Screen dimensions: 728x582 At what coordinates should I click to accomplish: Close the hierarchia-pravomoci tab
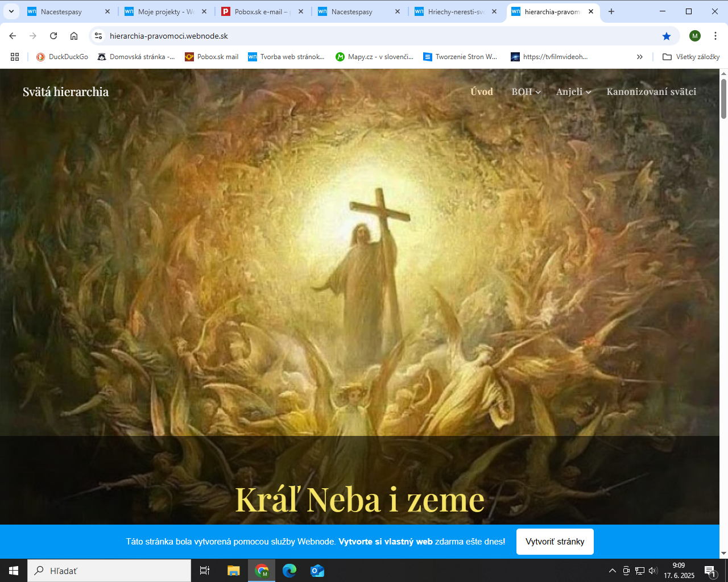click(x=591, y=11)
